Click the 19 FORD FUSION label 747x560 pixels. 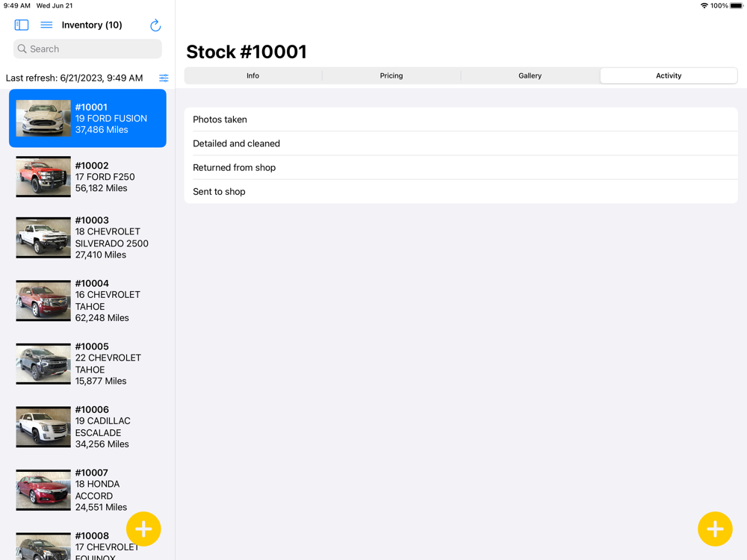(111, 118)
